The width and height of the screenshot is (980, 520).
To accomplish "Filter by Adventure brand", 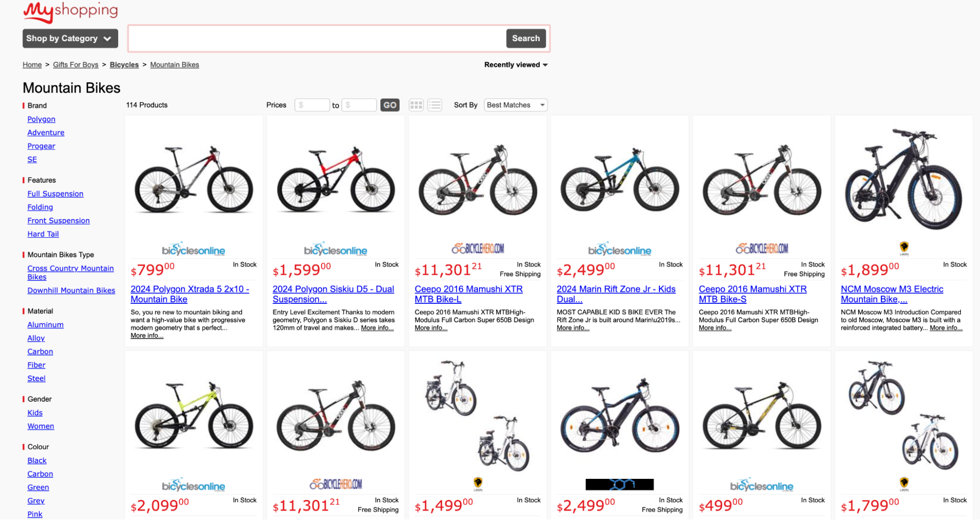I will point(46,132).
